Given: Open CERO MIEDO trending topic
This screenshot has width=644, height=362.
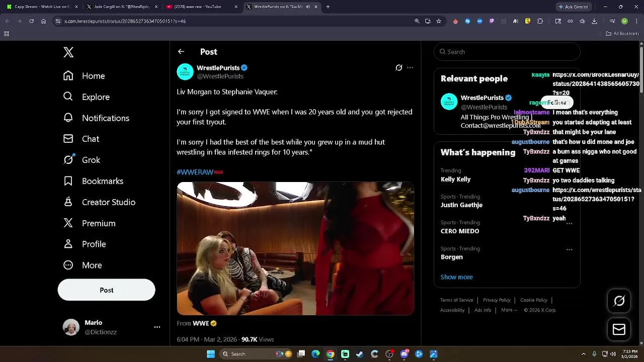Looking at the screenshot, I should click(460, 231).
